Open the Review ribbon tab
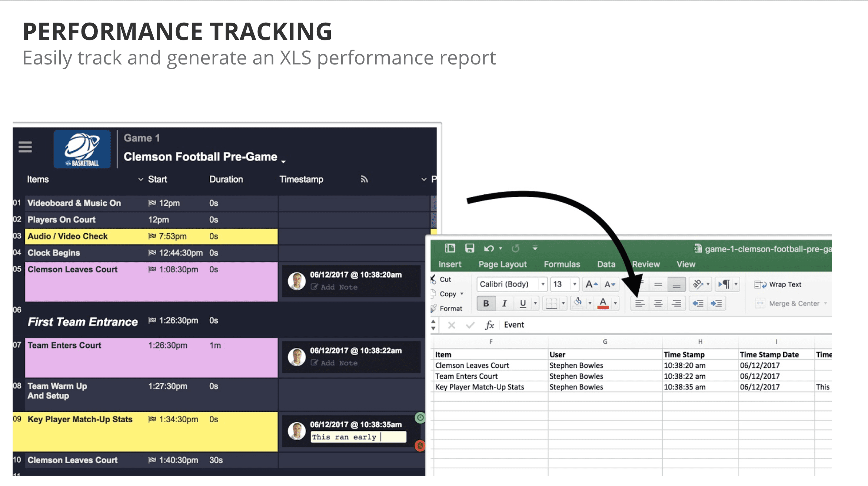Image resolution: width=868 pixels, height=486 pixels. click(646, 264)
